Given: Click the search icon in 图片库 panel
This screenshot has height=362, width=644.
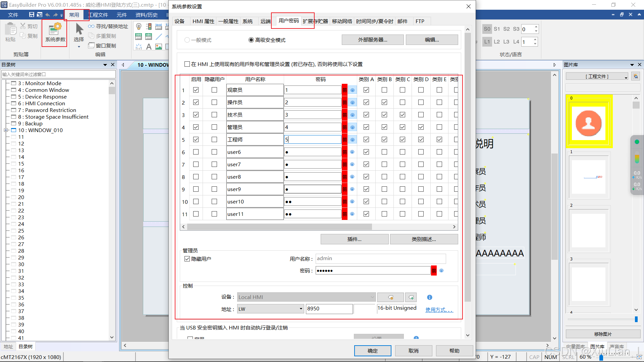Looking at the screenshot, I should point(636,76).
